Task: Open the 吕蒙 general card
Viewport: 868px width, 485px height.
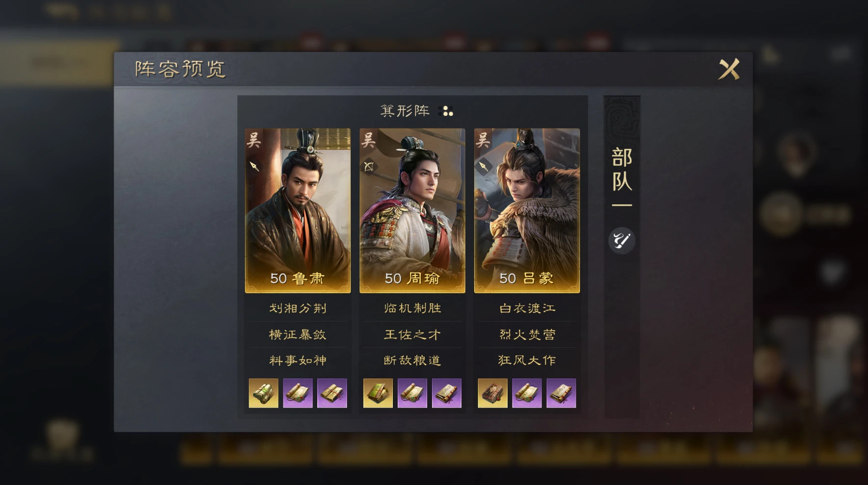Action: (x=527, y=211)
